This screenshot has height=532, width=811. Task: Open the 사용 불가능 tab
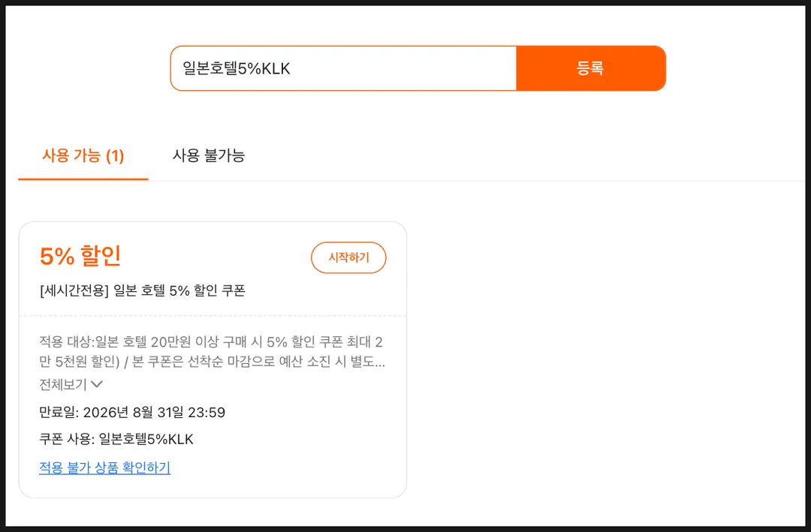pyautogui.click(x=209, y=155)
